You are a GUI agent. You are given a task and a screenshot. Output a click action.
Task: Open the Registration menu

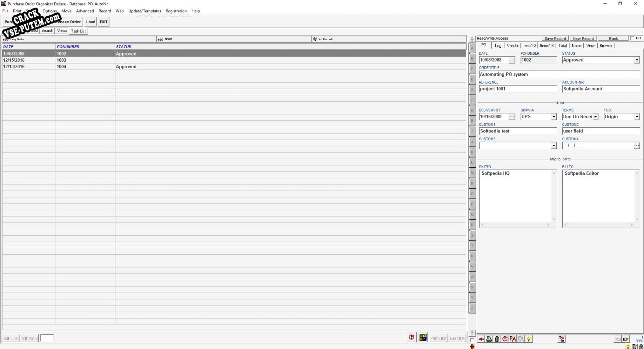click(x=176, y=11)
